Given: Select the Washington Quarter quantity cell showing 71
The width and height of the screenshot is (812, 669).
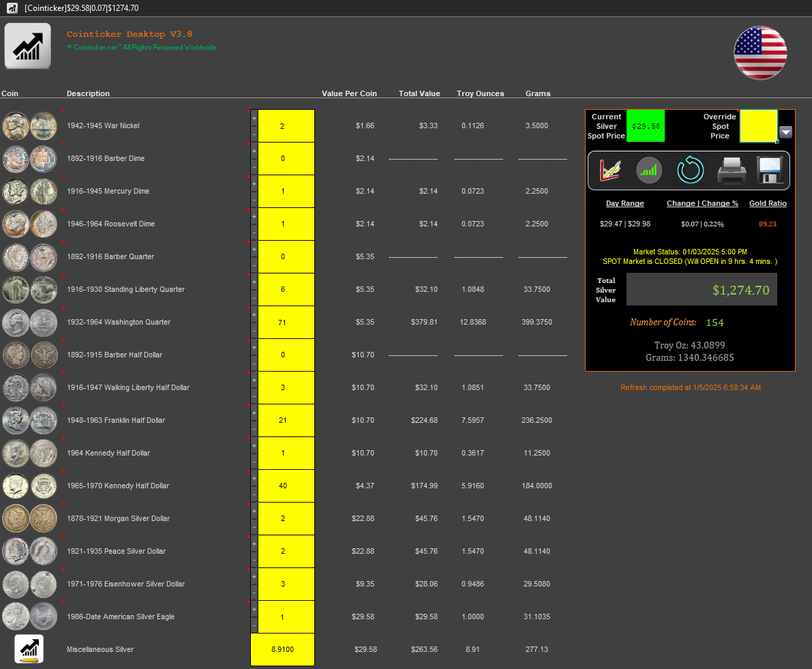Looking at the screenshot, I should click(x=286, y=322).
